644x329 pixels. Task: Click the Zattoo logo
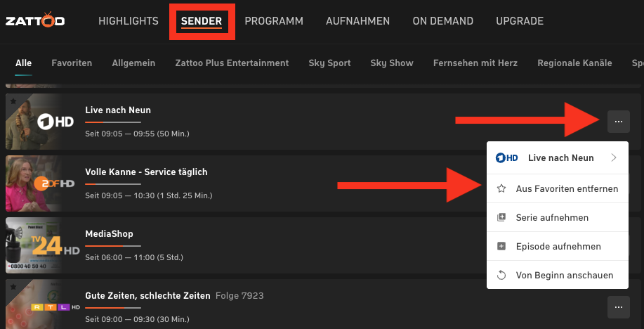(35, 20)
